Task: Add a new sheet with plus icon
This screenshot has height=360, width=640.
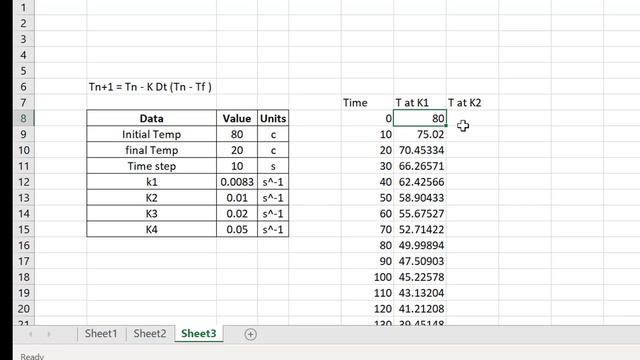Action: [250, 334]
